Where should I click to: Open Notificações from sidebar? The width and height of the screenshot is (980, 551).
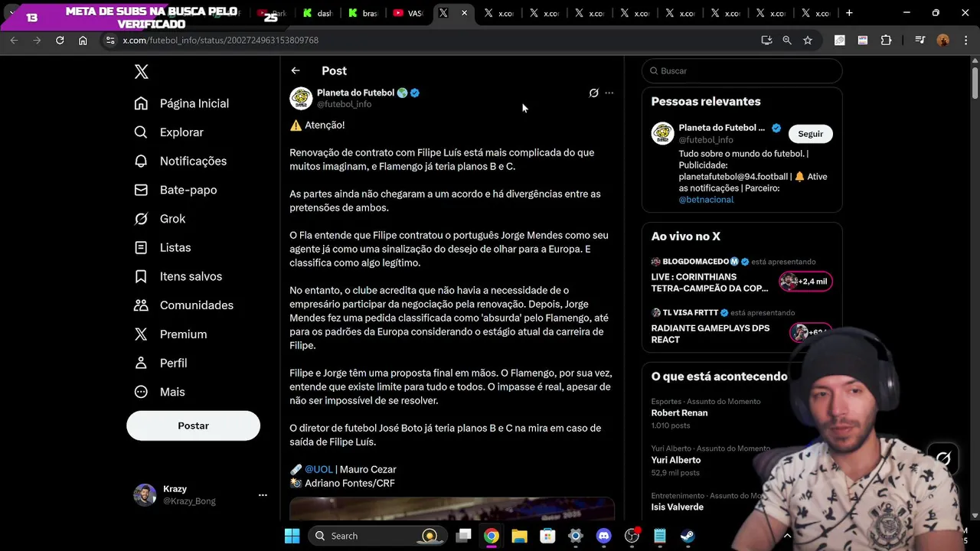pos(180,161)
